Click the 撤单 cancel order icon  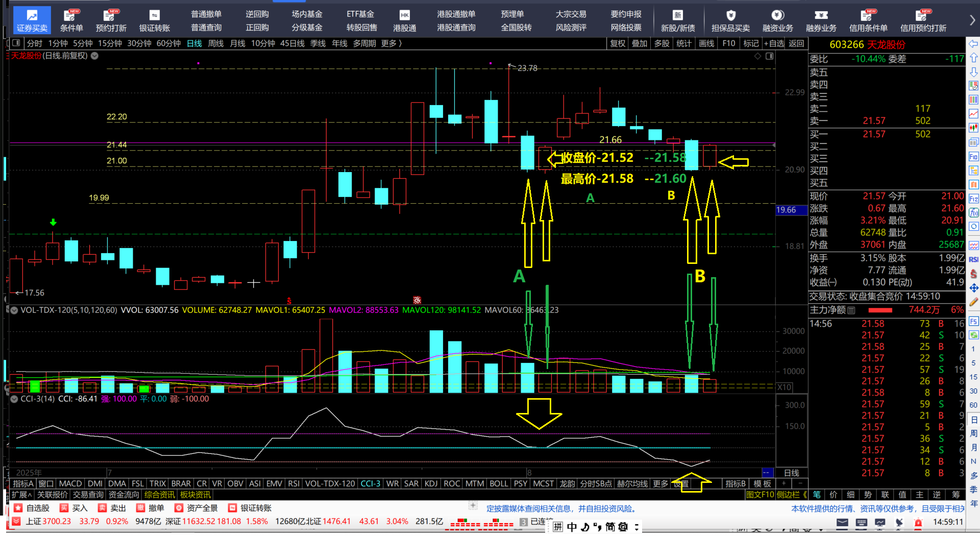point(140,508)
